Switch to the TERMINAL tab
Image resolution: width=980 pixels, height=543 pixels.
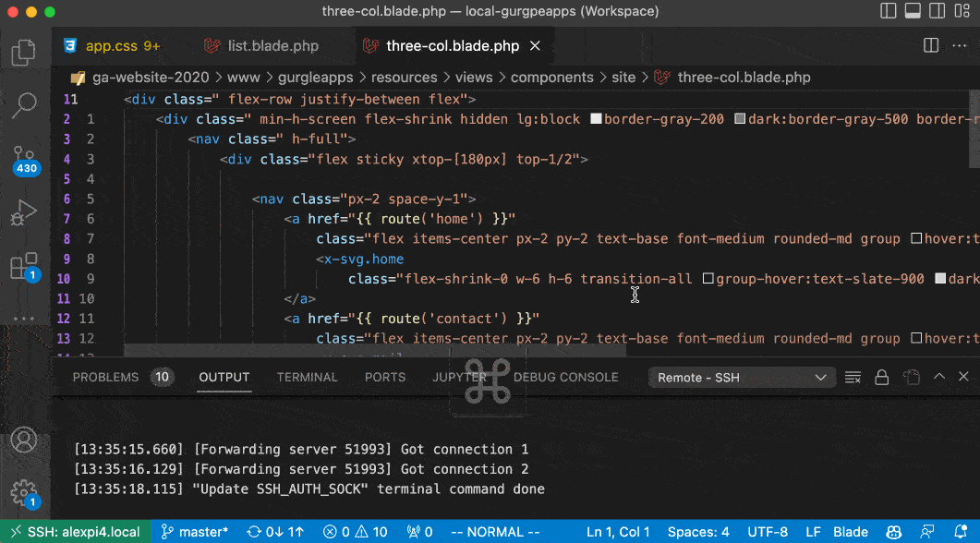click(x=307, y=377)
